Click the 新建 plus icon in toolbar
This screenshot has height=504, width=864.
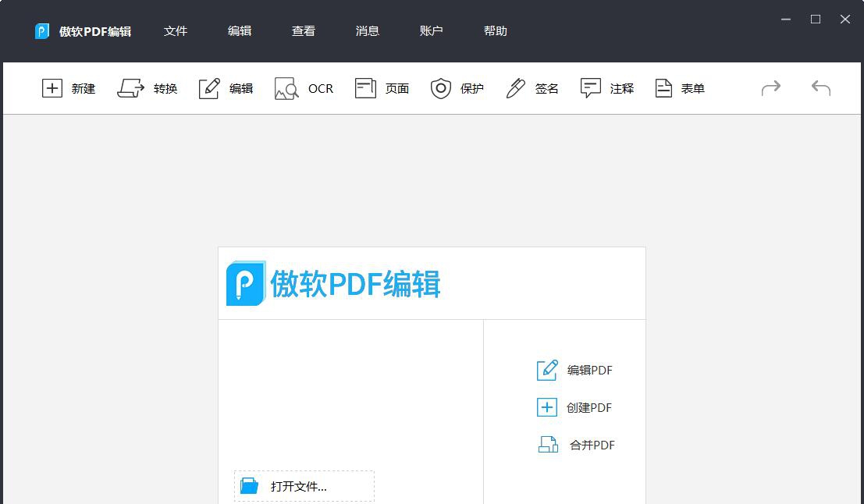52,88
